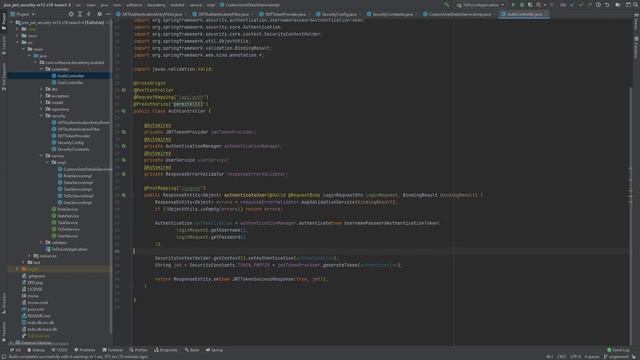Image resolution: width=640 pixels, height=360 pixels.
Task: Open the Git tool window at the bottom
Action: pos(16,350)
